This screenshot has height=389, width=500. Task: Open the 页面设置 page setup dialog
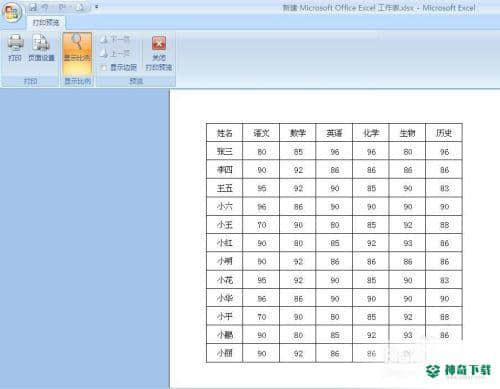click(41, 48)
